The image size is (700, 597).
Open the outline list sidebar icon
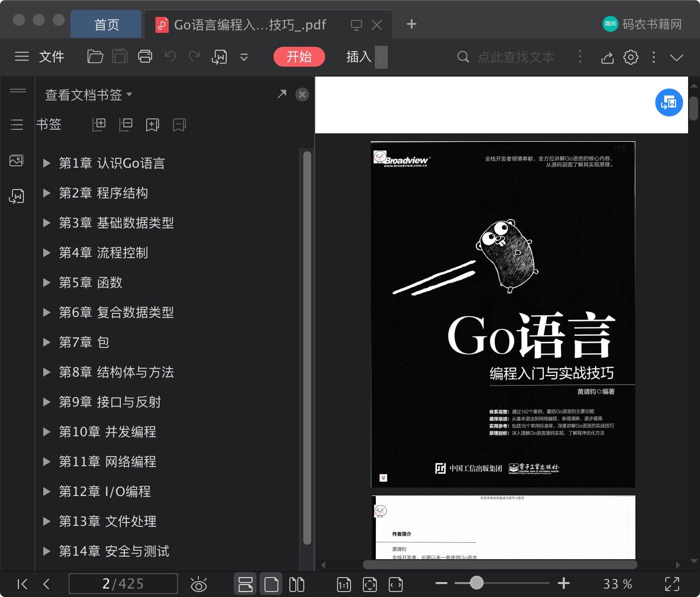(17, 124)
